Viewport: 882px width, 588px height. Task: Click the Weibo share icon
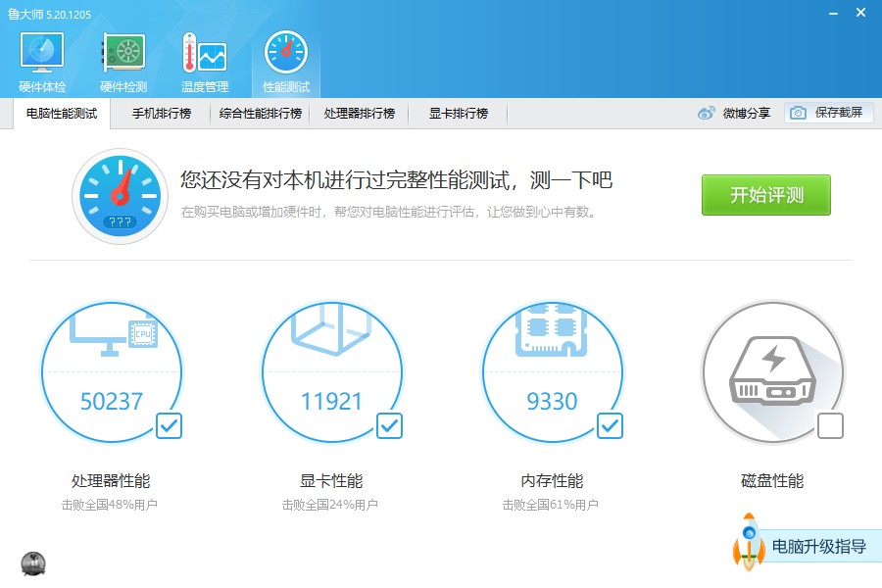pyautogui.click(x=707, y=113)
